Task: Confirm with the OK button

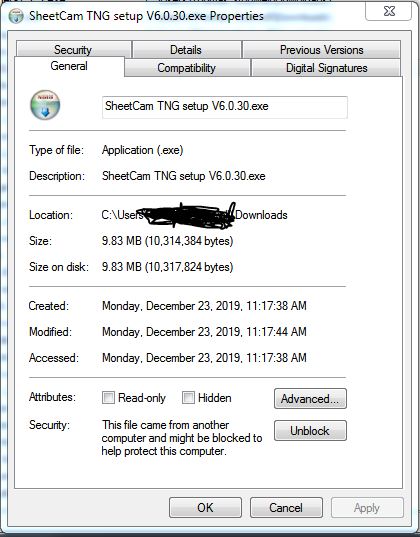Action: 205,508
